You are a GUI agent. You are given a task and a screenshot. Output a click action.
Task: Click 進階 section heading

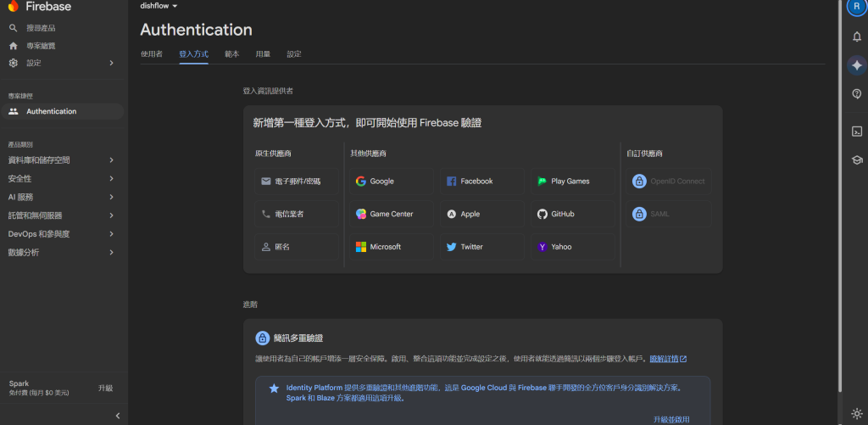250,305
